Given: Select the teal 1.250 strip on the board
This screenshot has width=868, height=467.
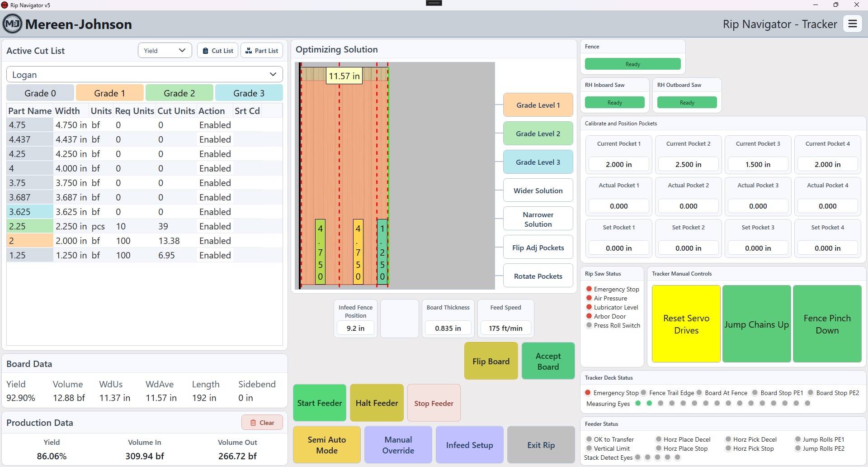Looking at the screenshot, I should click(x=382, y=252).
